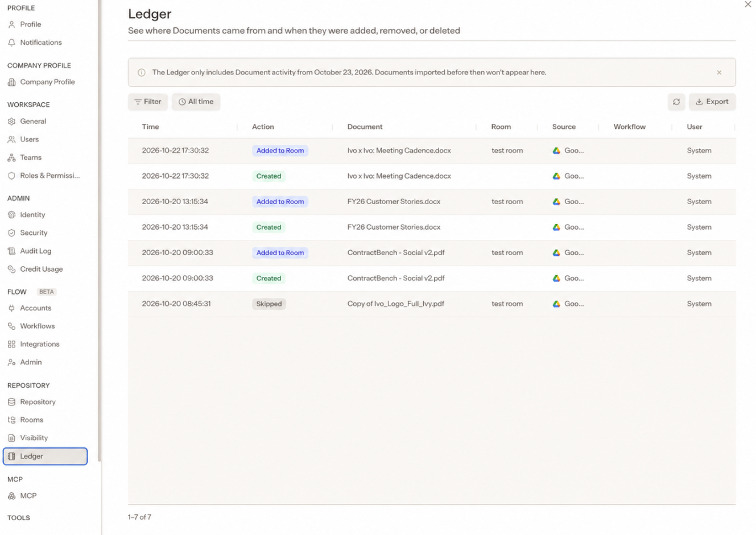This screenshot has height=535, width=756.
Task: Click the Identity fingerprint icon
Action: (x=11, y=215)
